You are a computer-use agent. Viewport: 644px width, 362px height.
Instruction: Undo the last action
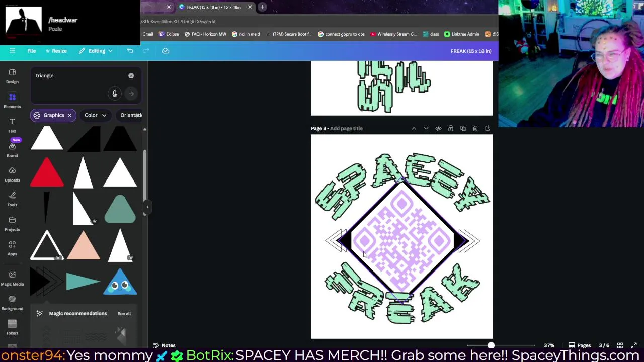[x=130, y=51]
